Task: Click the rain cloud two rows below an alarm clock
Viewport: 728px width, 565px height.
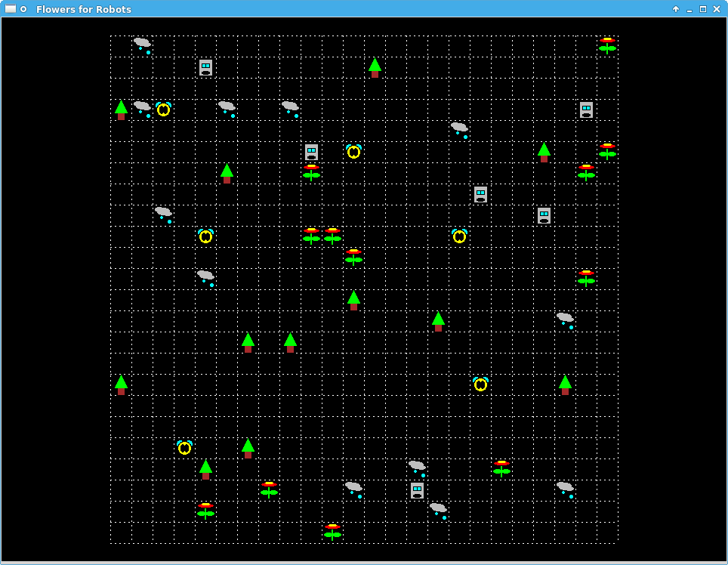Action: tap(205, 279)
